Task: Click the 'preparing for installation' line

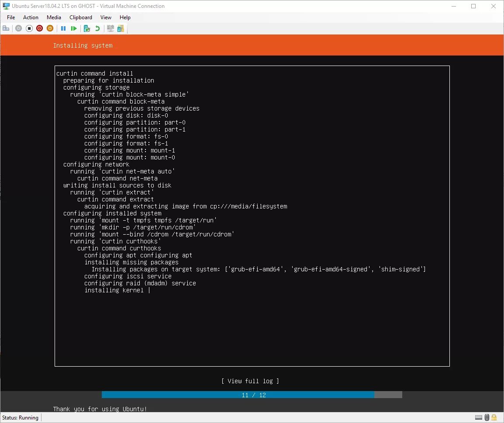Action: pyautogui.click(x=109, y=80)
